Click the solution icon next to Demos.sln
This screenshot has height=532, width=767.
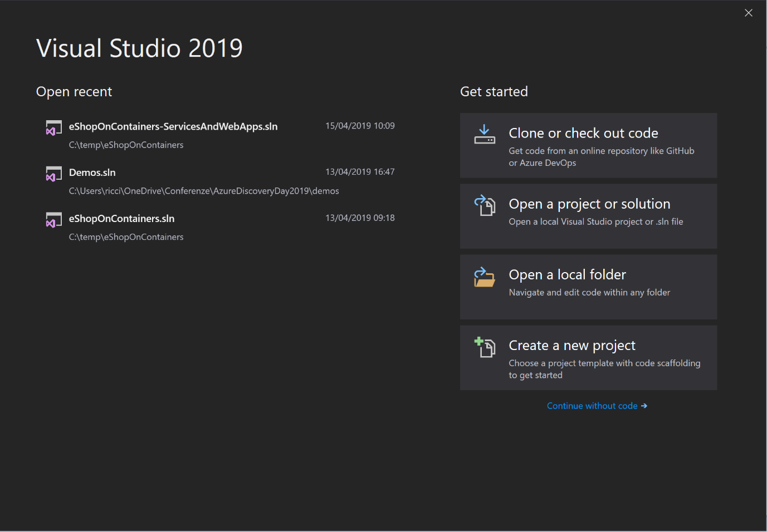(53, 174)
